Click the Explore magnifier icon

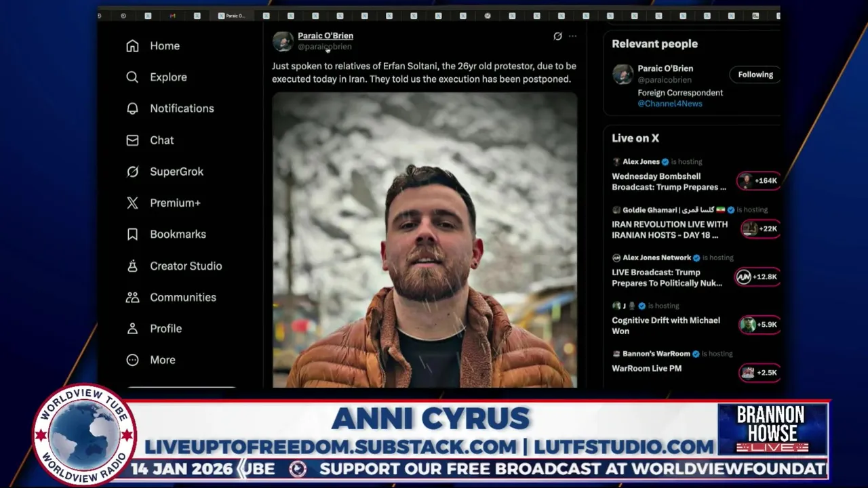[132, 77]
